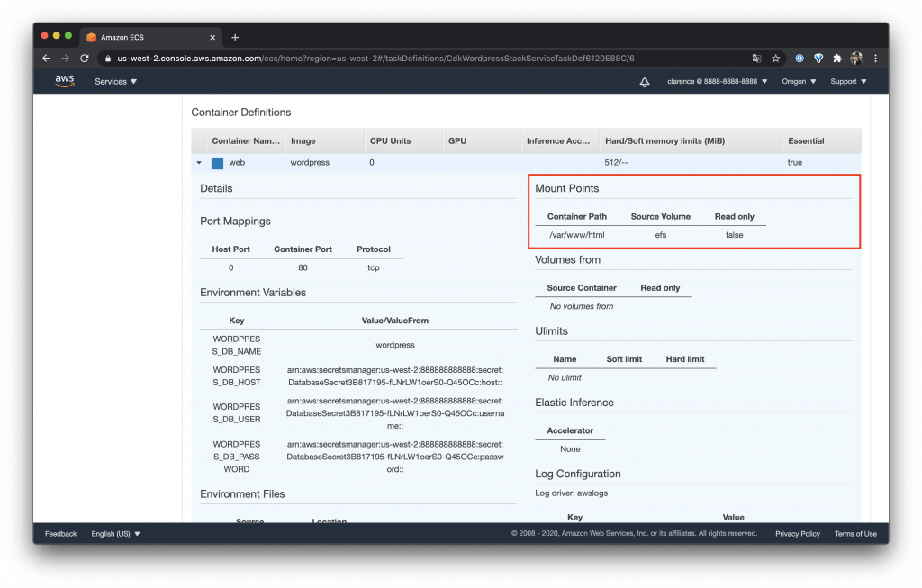The image size is (922, 588).
Task: Click the wordpress image cell
Action: [x=310, y=163]
